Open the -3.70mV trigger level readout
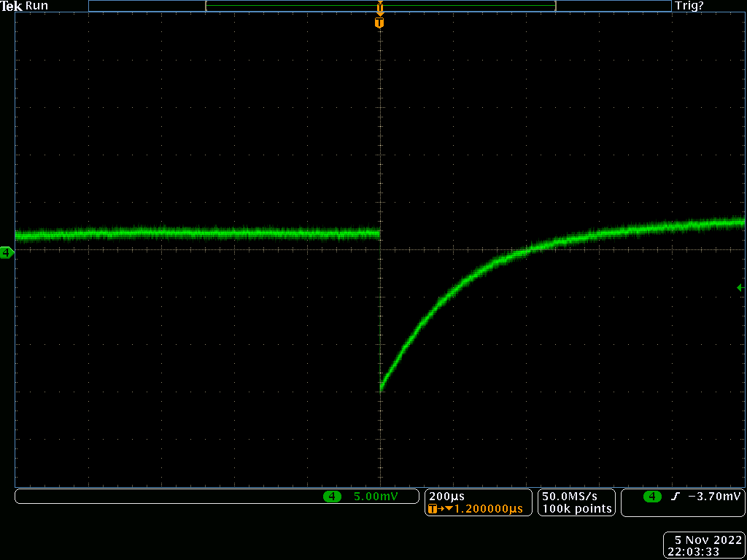The height and width of the screenshot is (560, 747). point(714,497)
